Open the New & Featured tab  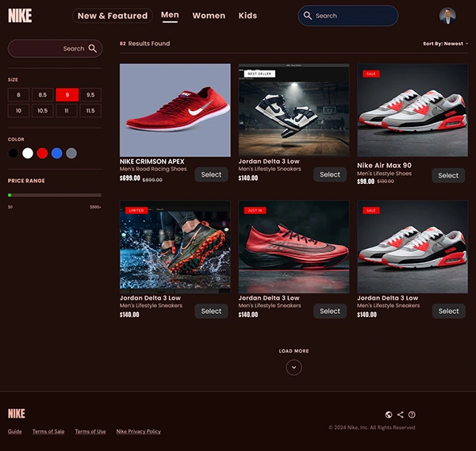[x=113, y=16]
